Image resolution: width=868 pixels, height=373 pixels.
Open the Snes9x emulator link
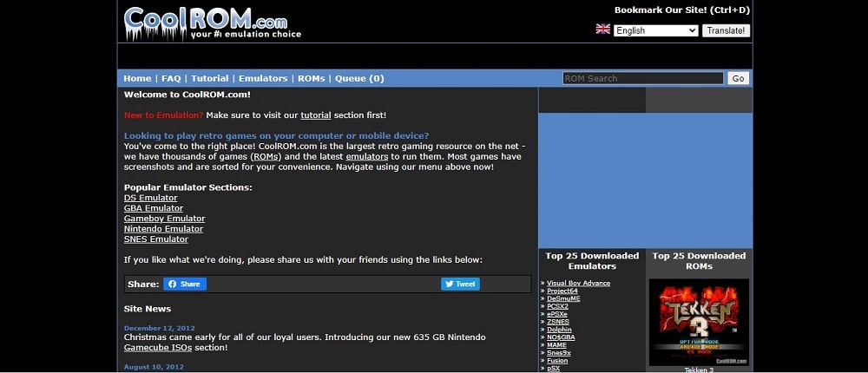[558, 352]
